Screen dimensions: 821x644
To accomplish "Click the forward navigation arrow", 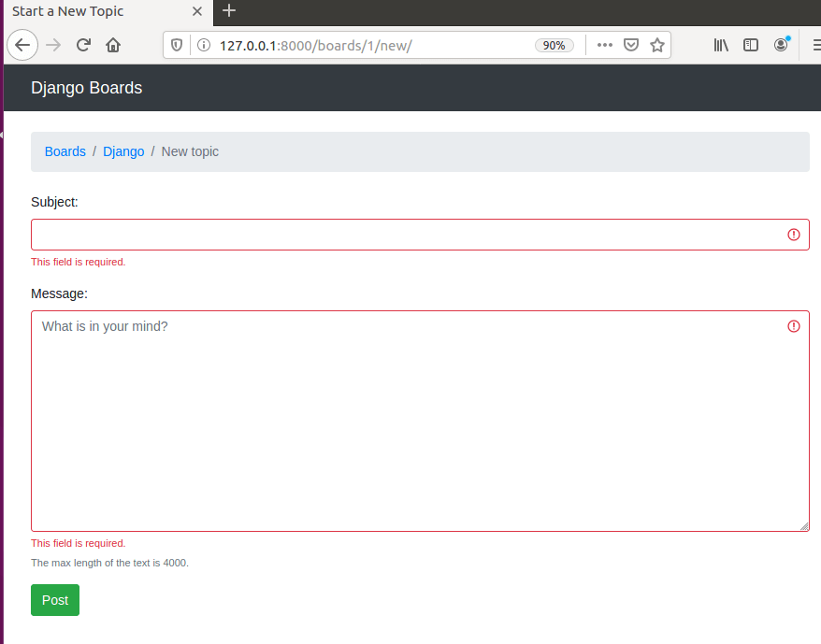I will coord(53,46).
